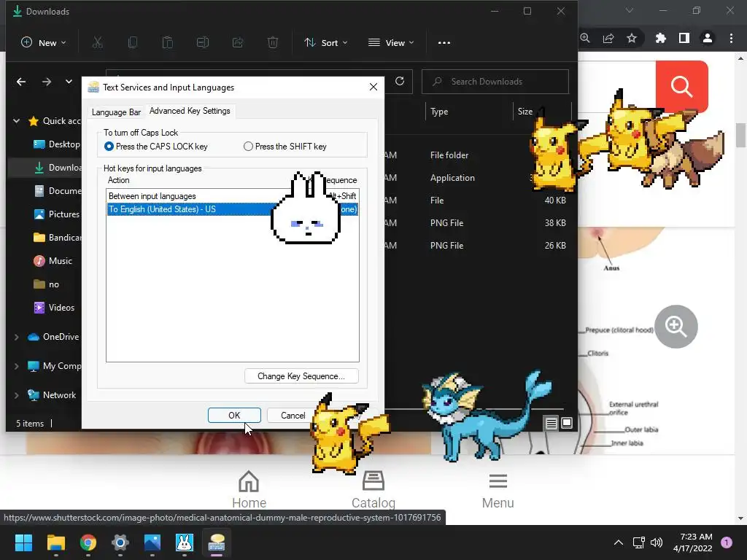Image resolution: width=747 pixels, height=560 pixels.
Task: Switch to the Language Bar tab
Action: pos(116,112)
